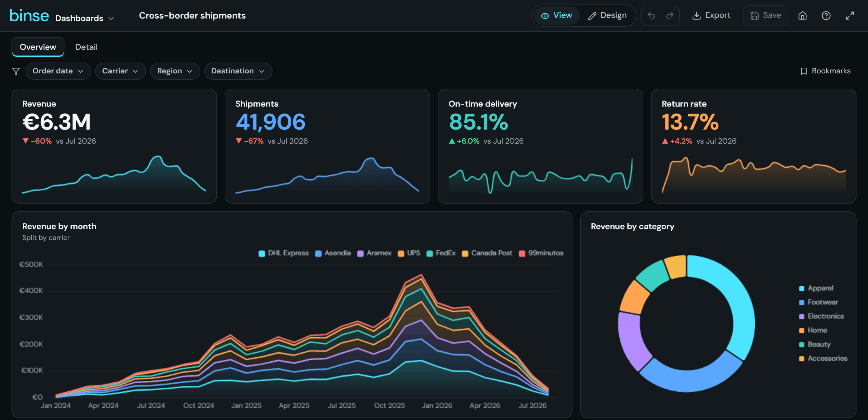Click the 41,906 shipments value
This screenshot has height=420, width=868.
(x=270, y=122)
